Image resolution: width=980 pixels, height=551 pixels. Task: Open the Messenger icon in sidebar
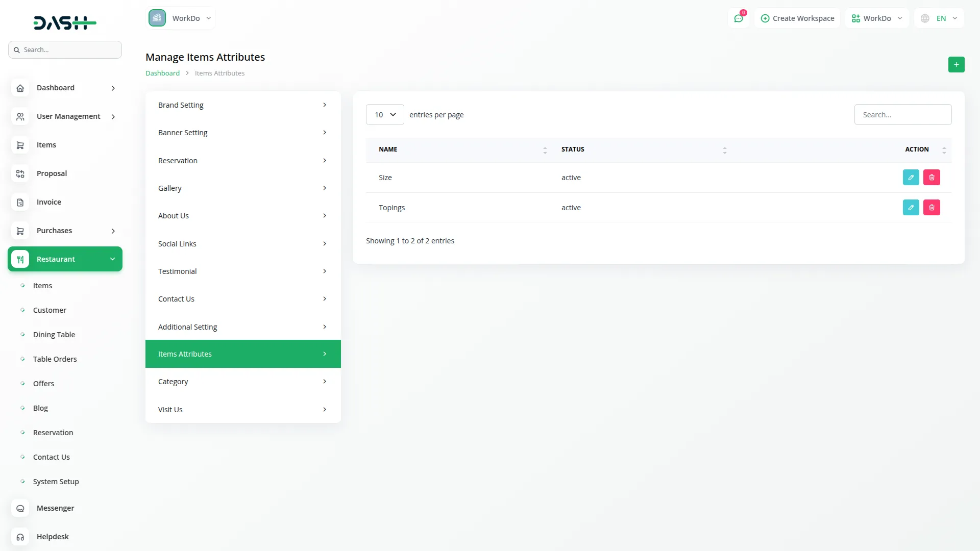20,508
